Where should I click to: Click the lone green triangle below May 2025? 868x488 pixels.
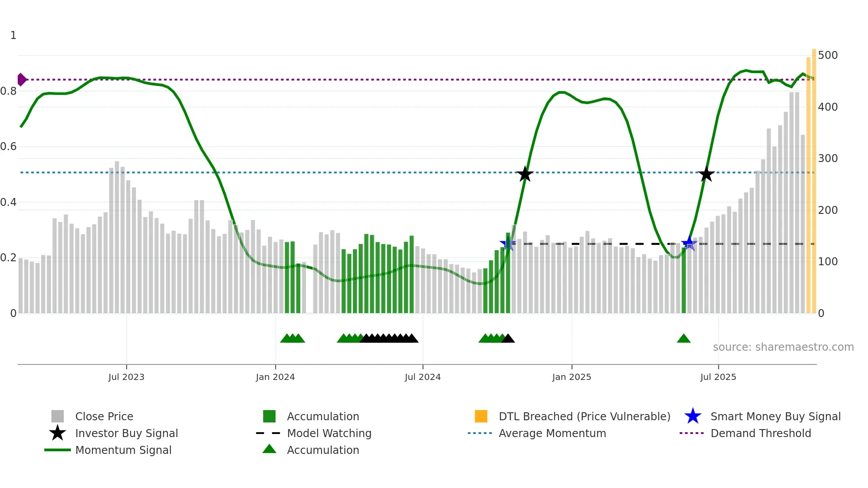684,339
